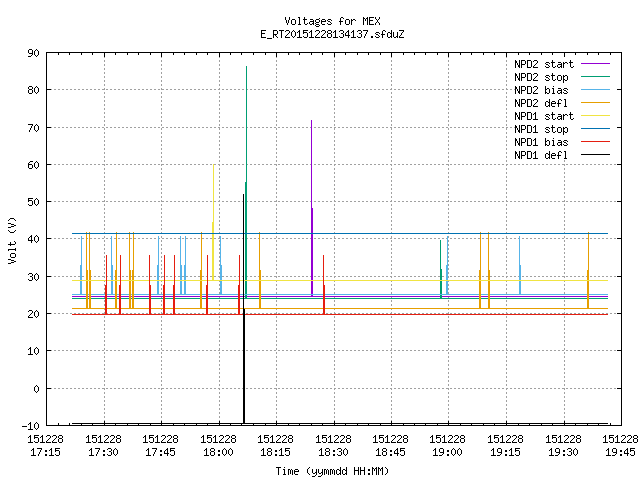Click the black NPD1 defl legend line
Viewport: 640px width, 480px height.
(x=595, y=155)
